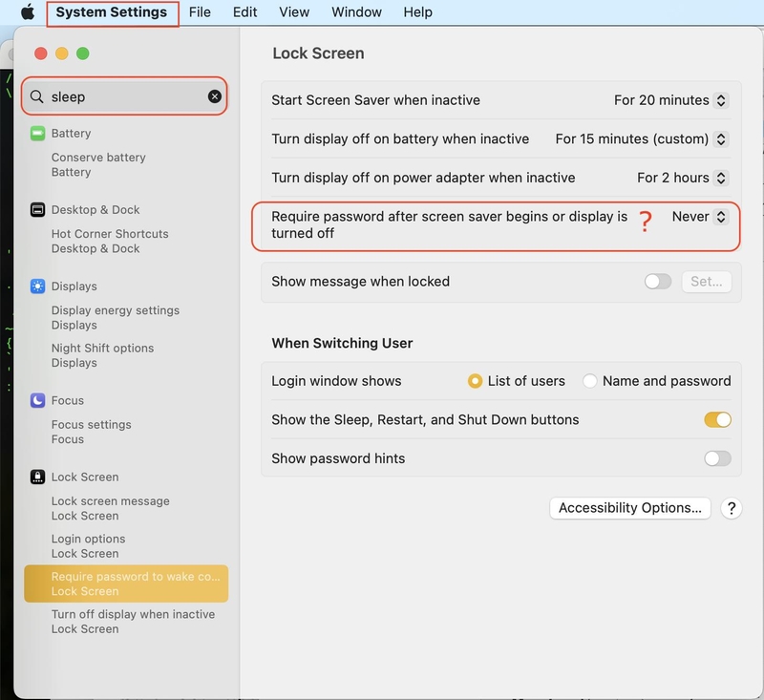Select Conserve battery search result
The image size is (764, 700).
click(126, 164)
